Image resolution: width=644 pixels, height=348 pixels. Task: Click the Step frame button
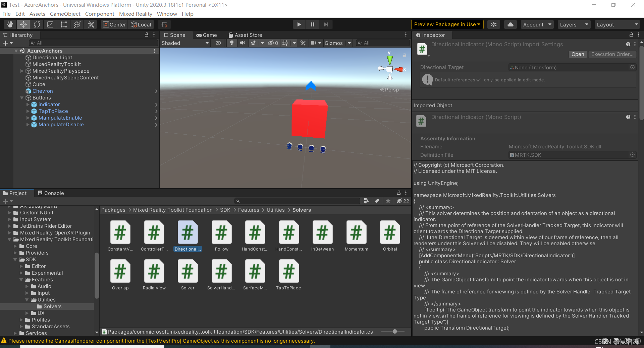point(326,24)
